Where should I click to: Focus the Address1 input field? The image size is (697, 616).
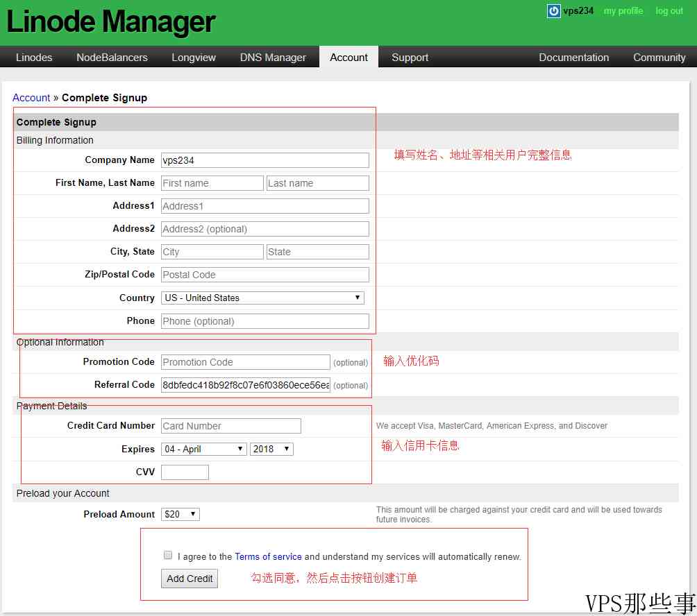pos(265,206)
